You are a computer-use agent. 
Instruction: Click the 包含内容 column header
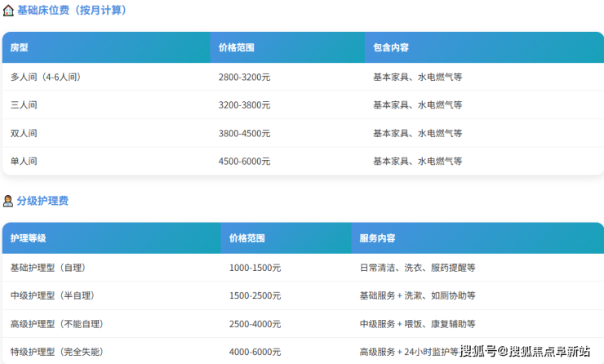pyautogui.click(x=391, y=48)
